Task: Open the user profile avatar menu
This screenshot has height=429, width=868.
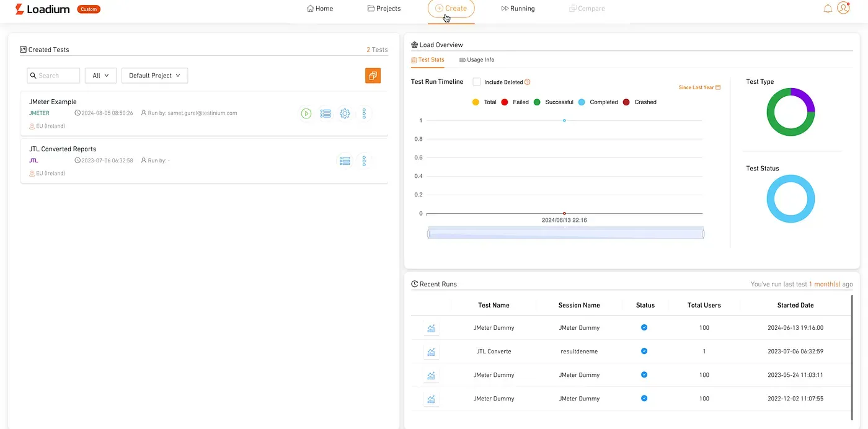Action: tap(843, 8)
